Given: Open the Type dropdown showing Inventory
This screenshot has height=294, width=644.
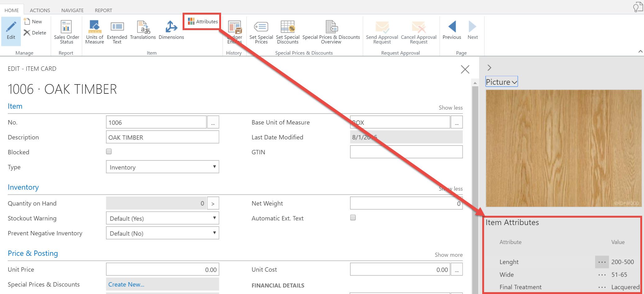Looking at the screenshot, I should tap(214, 167).
